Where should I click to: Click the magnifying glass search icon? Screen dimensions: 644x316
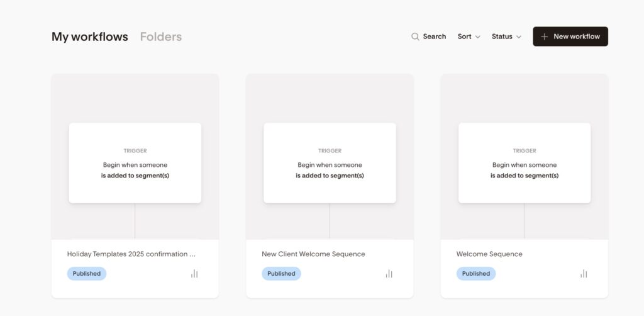click(415, 37)
